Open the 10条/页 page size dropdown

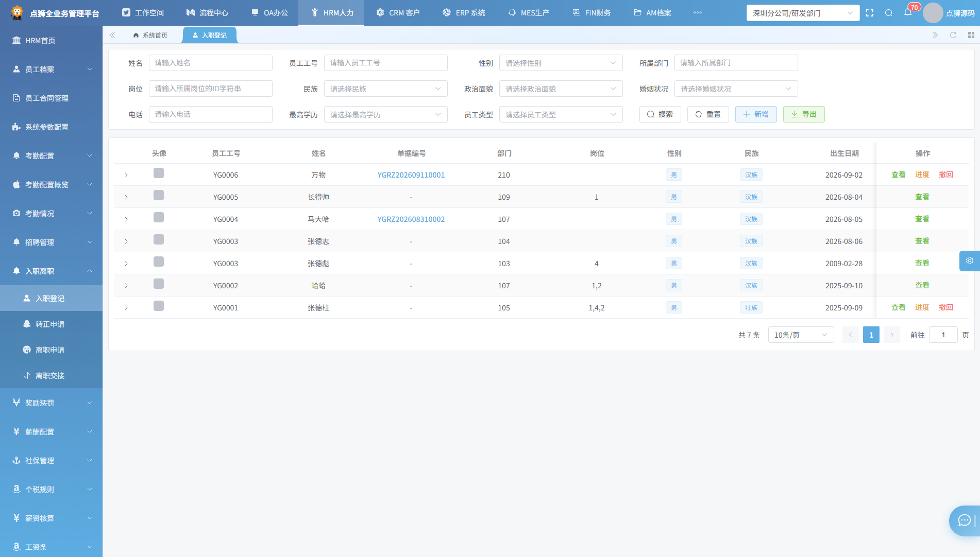801,335
